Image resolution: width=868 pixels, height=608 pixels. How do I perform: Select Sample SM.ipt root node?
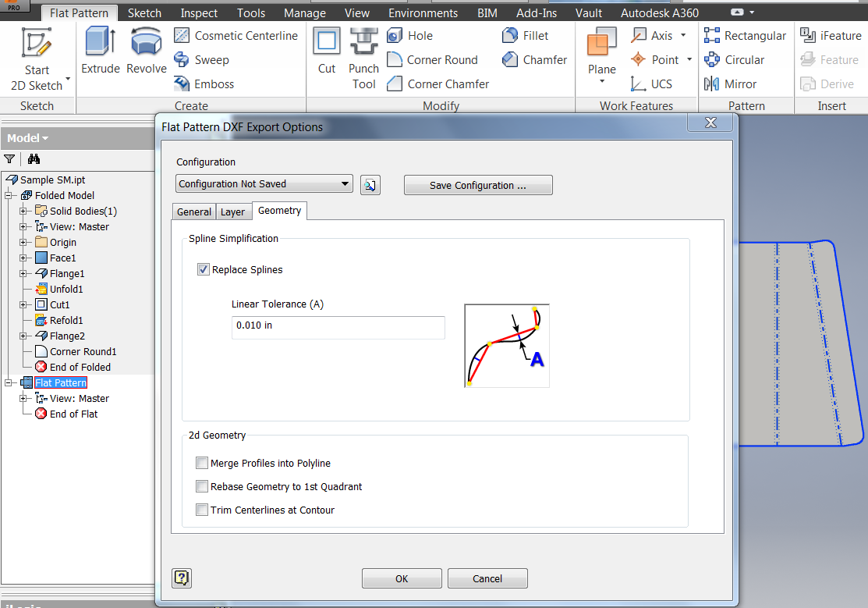52,180
